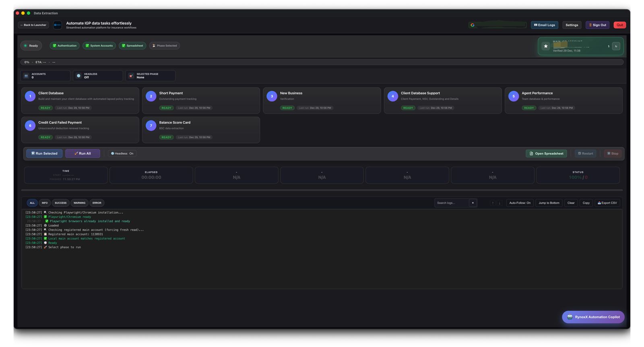Filter logs by INFO
644x347 pixels.
[x=45, y=203]
